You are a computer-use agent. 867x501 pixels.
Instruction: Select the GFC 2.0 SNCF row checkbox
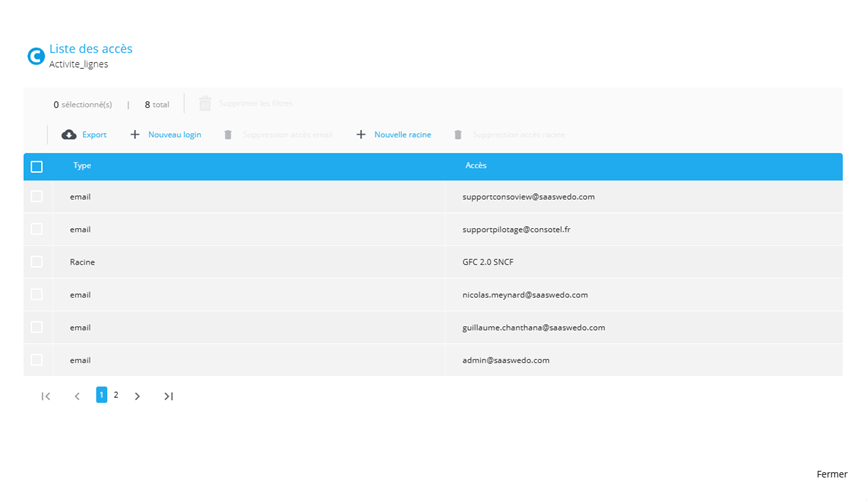tap(37, 262)
